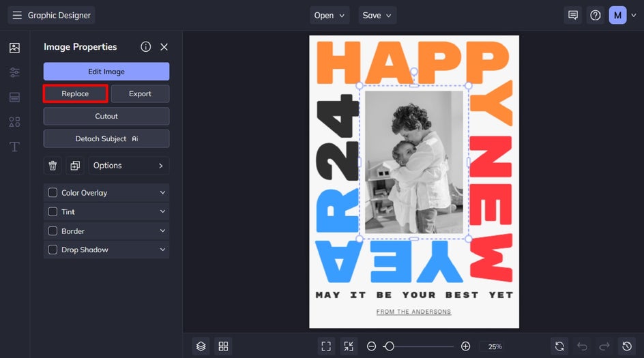Click the Edit Image button

106,72
